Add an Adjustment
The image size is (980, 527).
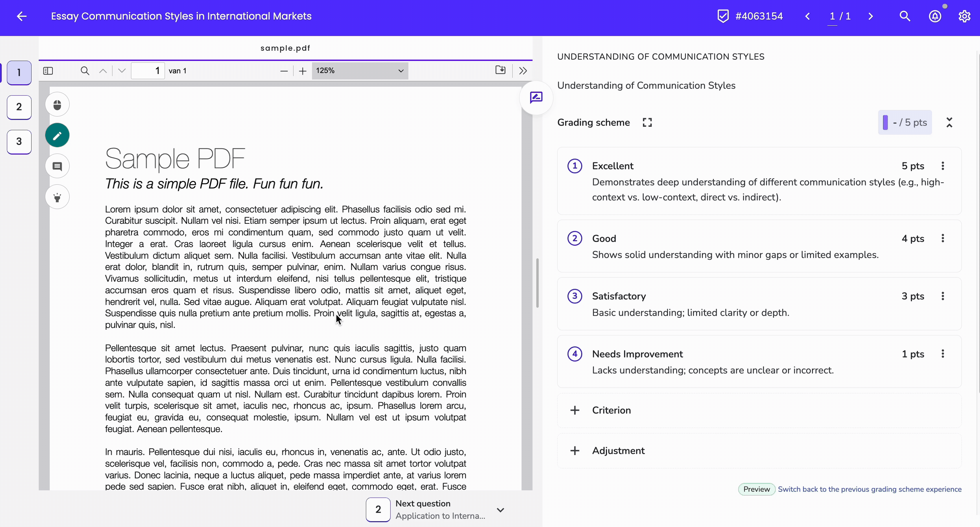tap(759, 451)
